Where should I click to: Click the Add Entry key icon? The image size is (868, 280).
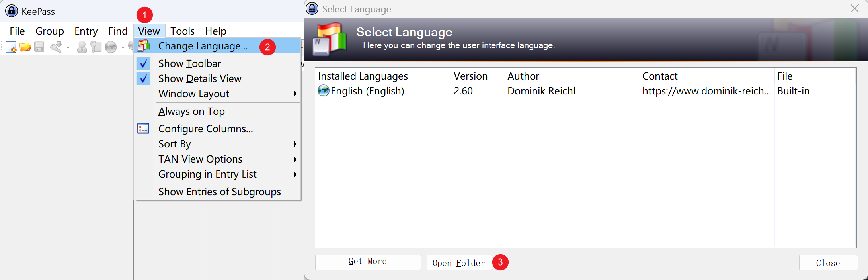point(56,47)
